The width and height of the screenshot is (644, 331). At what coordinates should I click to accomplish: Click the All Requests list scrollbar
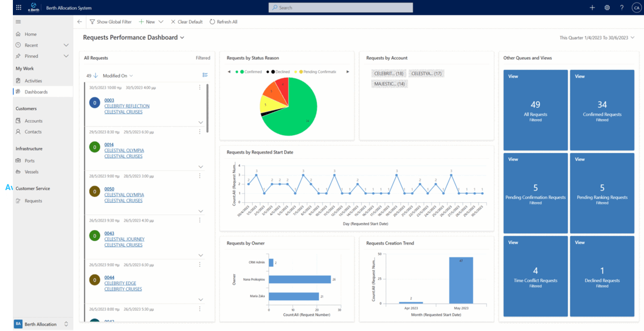(207, 108)
